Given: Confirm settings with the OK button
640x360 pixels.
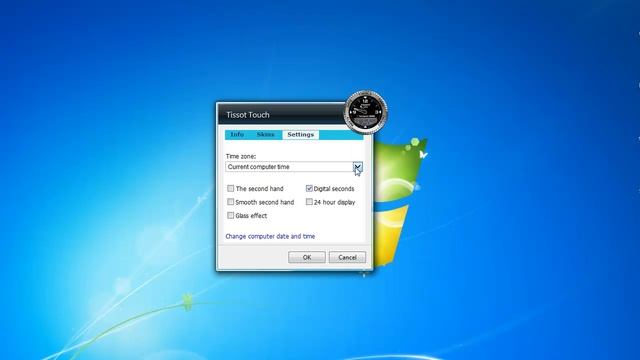Looking at the screenshot, I should coord(307,257).
